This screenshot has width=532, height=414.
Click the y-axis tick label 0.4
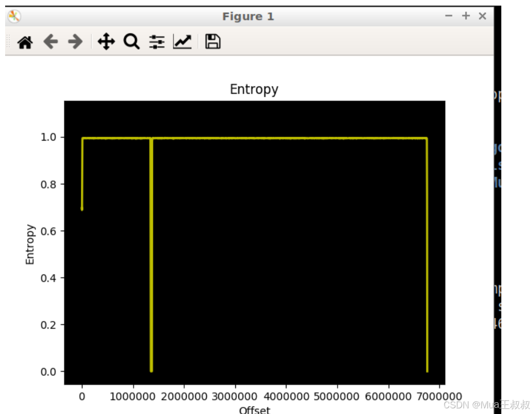pyautogui.click(x=49, y=278)
